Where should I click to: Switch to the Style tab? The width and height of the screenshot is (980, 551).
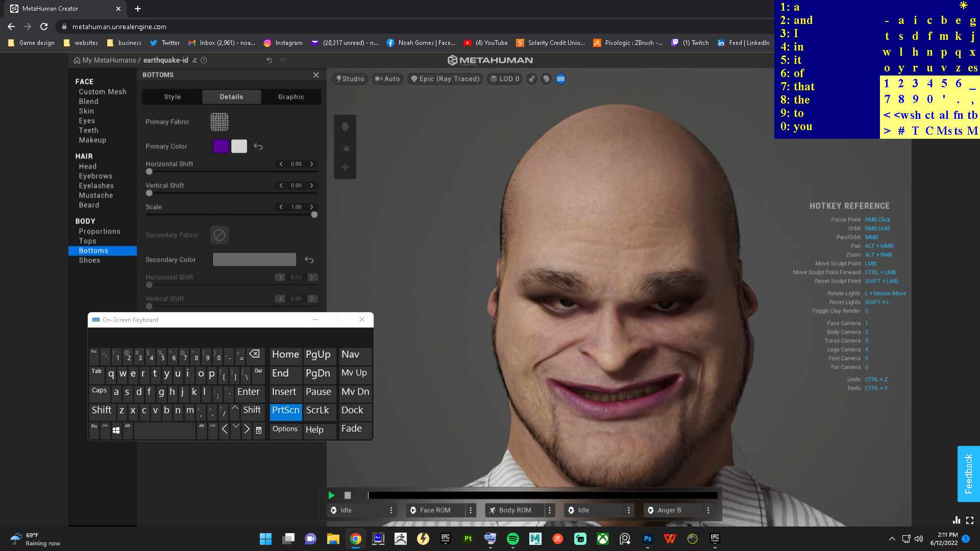(173, 97)
